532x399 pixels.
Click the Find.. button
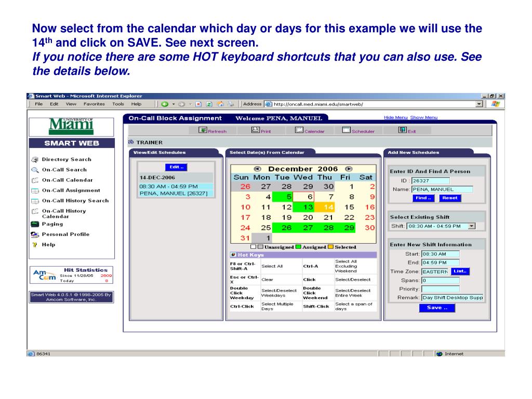pyautogui.click(x=423, y=198)
